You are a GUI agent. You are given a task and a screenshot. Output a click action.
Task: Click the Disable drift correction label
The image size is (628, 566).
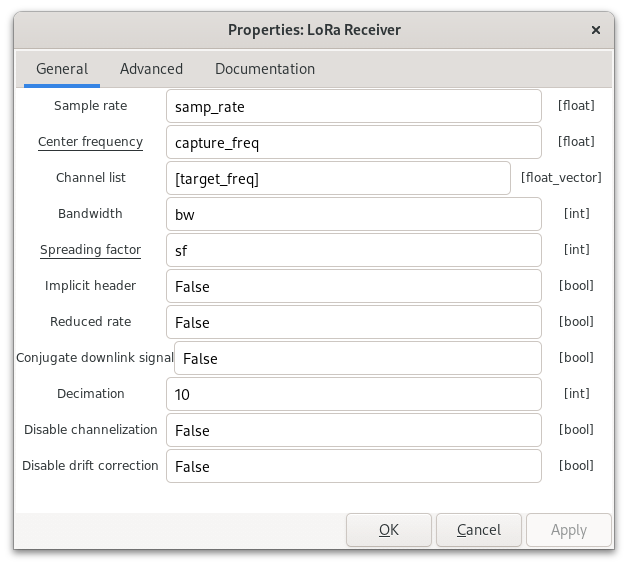[x=90, y=466]
